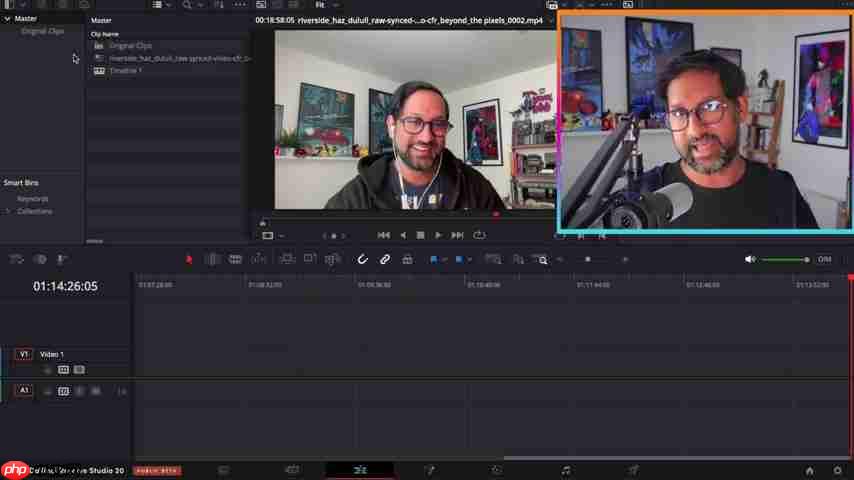Mute the A1 audio track
Viewport: 854px width, 480px height.
point(96,391)
